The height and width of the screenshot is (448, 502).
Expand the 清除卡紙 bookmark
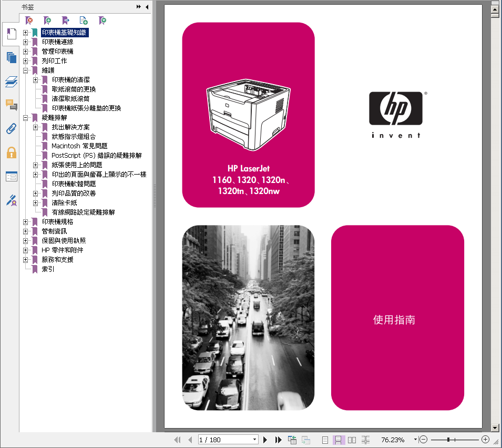36,203
